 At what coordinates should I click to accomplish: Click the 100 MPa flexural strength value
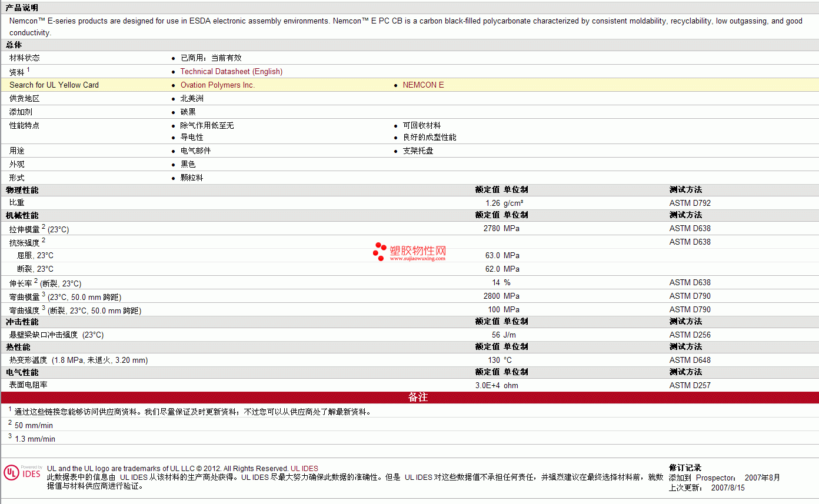[x=504, y=309]
